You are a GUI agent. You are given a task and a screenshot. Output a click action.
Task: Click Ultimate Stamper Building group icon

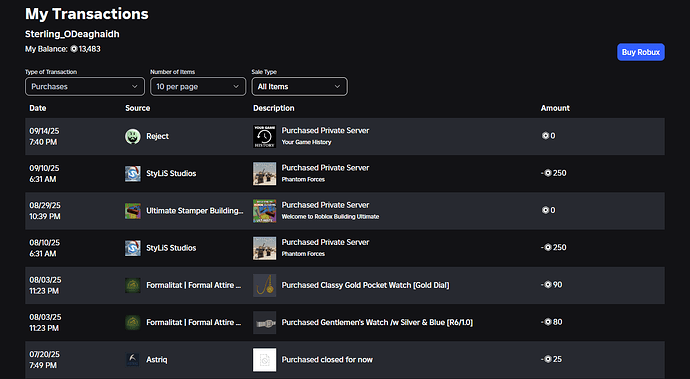(x=132, y=211)
